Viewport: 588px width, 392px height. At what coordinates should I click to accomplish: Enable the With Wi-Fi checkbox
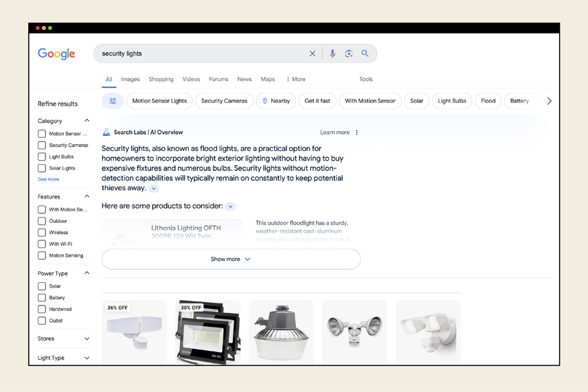42,244
